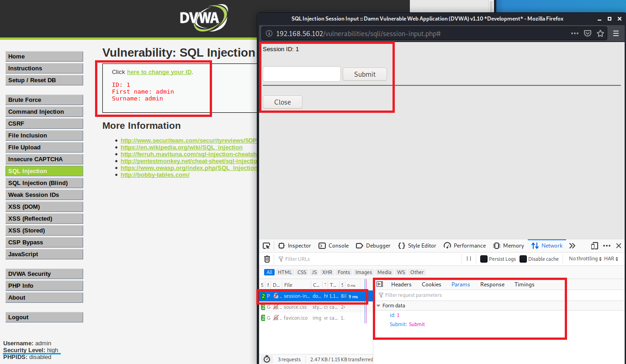Switch to the Performance panel

[464, 246]
